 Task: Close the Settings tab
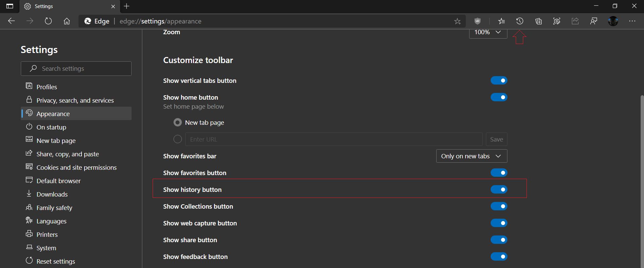click(x=113, y=6)
